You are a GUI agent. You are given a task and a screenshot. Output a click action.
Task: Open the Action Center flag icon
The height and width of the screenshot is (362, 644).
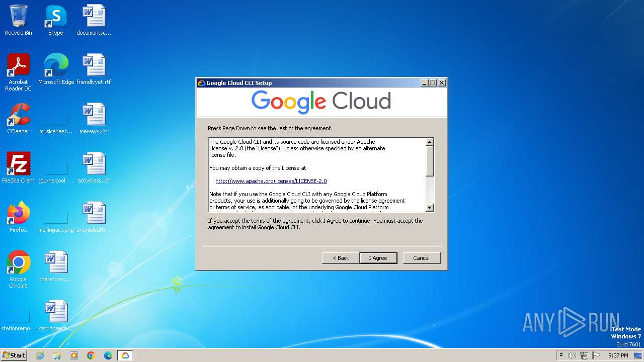596,355
